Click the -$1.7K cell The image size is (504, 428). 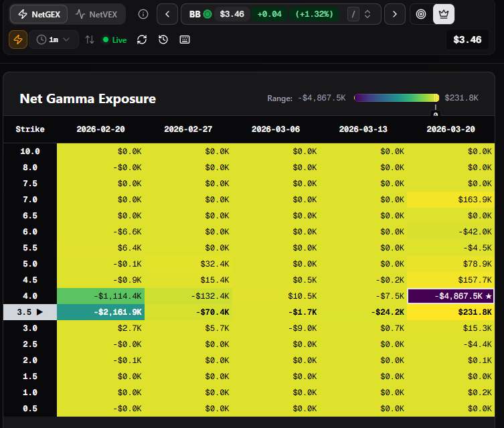tap(276, 312)
